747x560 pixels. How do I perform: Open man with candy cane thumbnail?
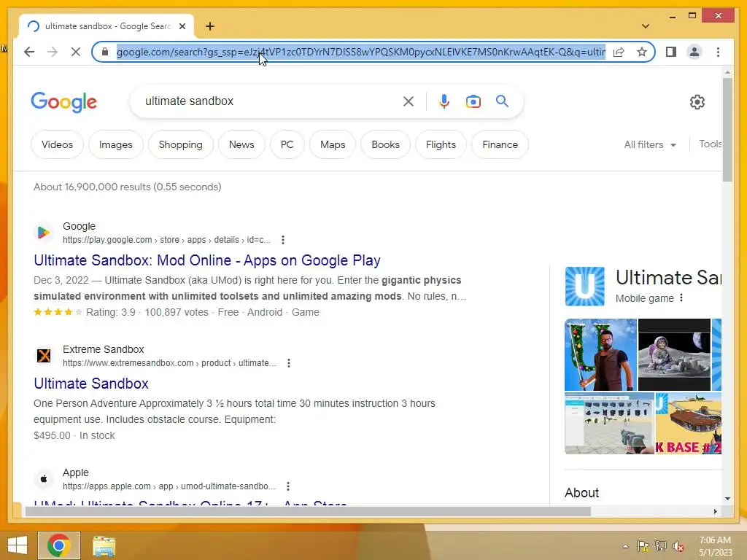tap(600, 355)
